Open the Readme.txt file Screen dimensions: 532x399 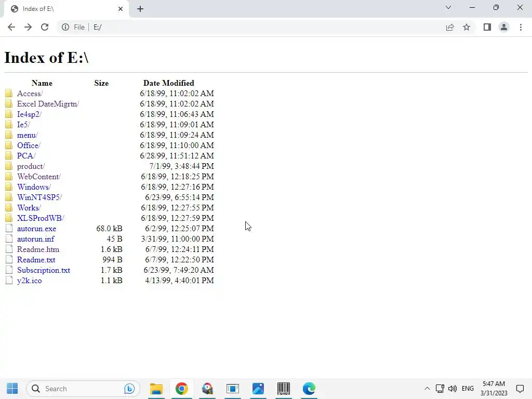tap(36, 260)
